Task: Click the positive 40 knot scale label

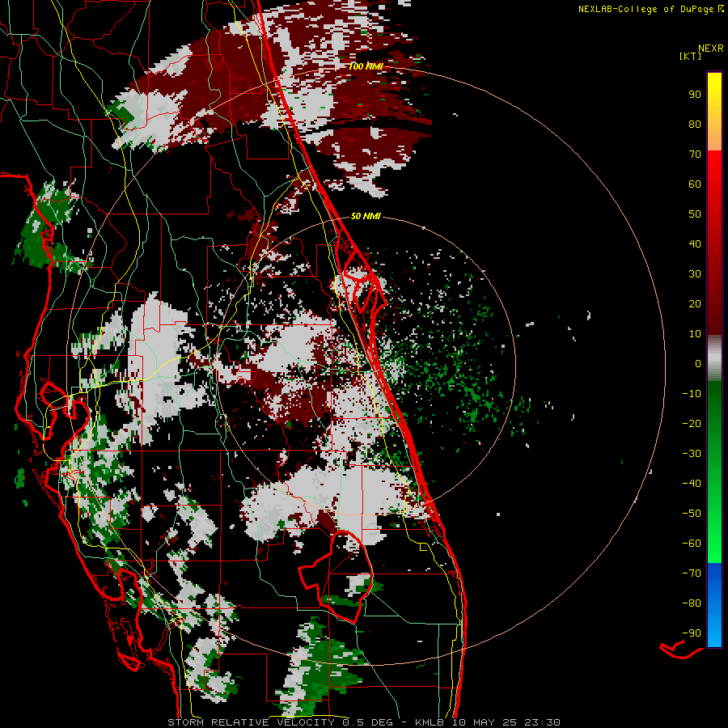Action: (x=695, y=243)
